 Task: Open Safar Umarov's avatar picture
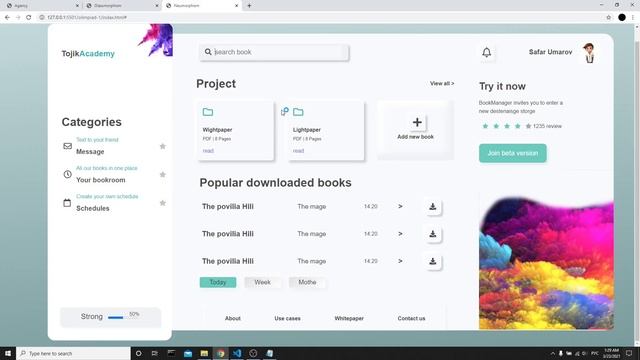[589, 53]
